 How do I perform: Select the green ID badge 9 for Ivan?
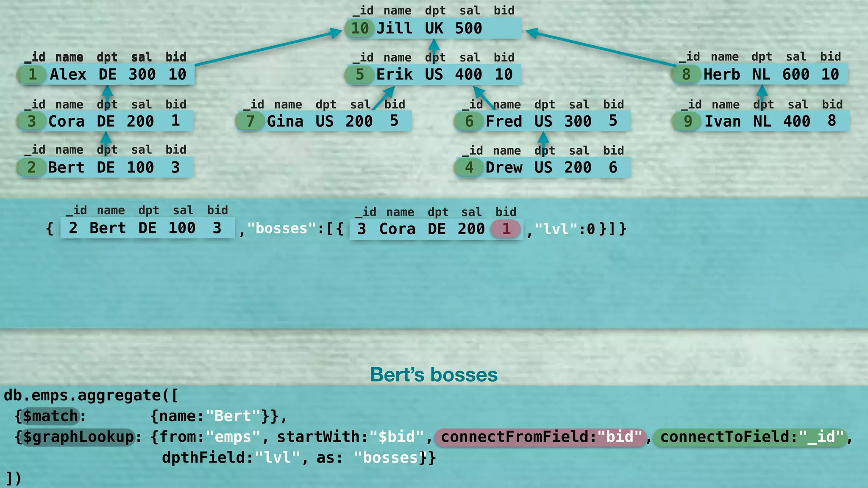click(x=687, y=122)
